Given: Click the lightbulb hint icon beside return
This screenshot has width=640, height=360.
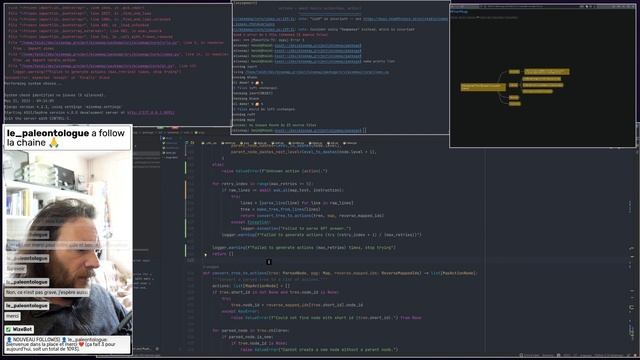Looking at the screenshot, I should pyautogui.click(x=205, y=254).
